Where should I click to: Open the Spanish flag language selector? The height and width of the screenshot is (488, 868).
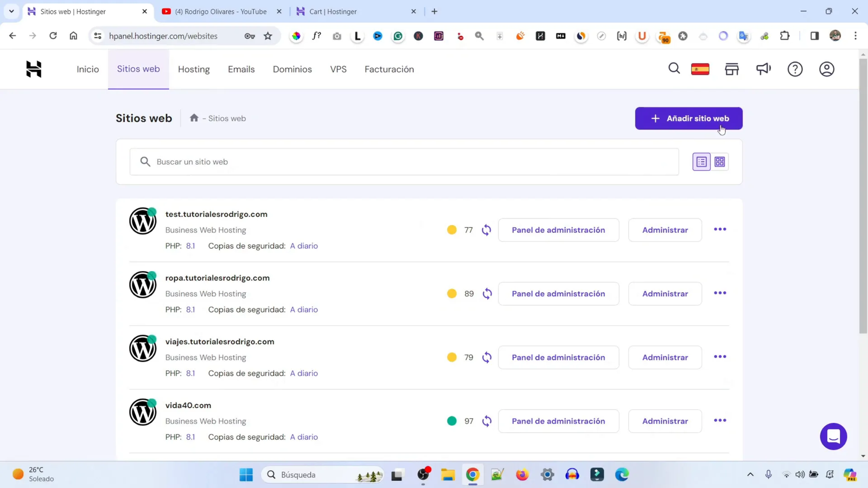coord(700,69)
